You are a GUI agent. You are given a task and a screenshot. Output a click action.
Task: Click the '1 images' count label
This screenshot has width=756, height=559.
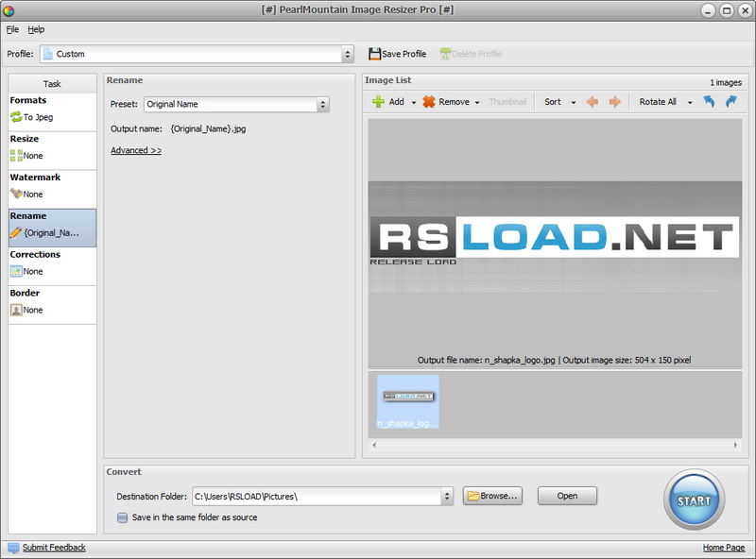click(726, 82)
